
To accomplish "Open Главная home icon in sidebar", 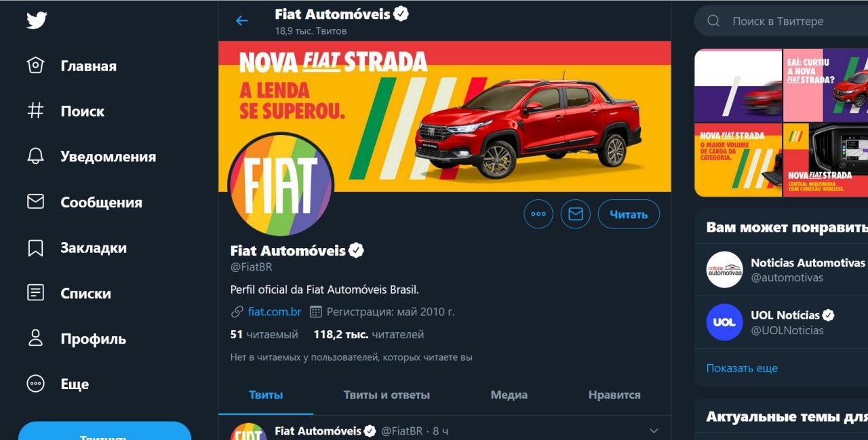I will click(35, 66).
